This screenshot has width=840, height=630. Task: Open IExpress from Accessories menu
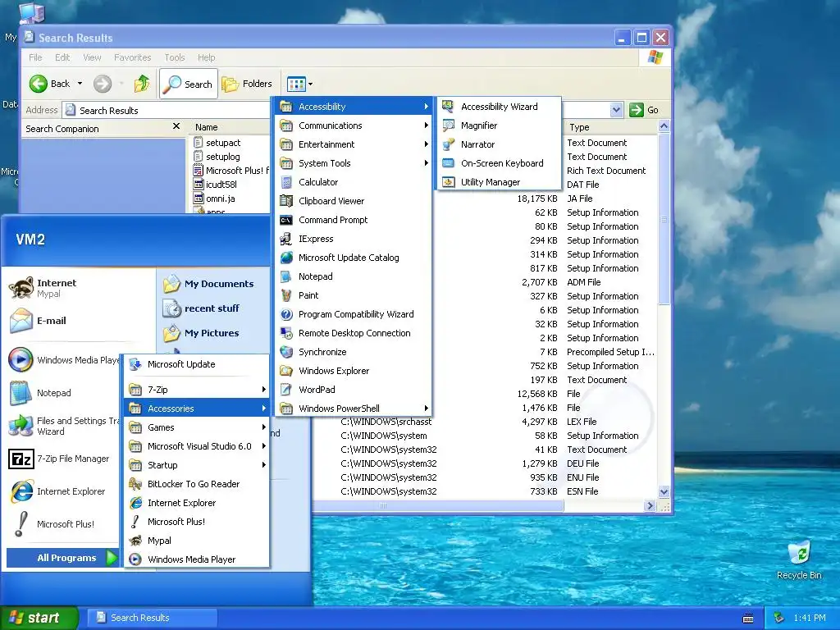point(354,239)
